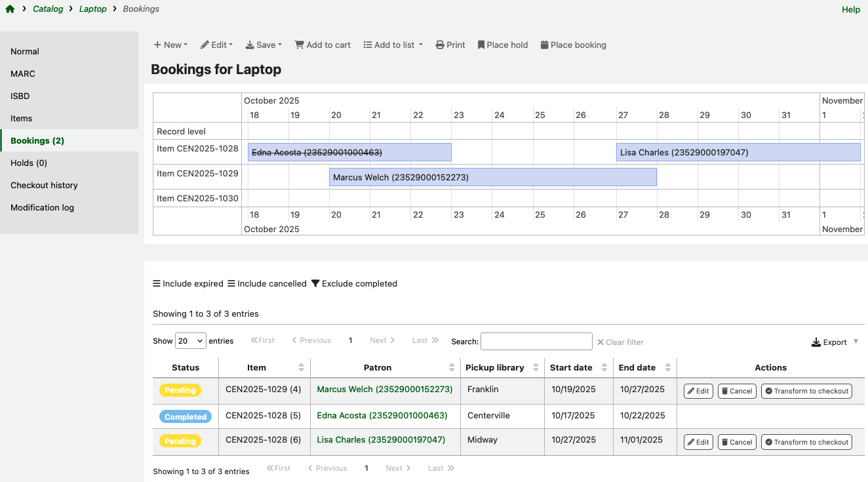
Task: Open the New record menu
Action: tap(170, 45)
